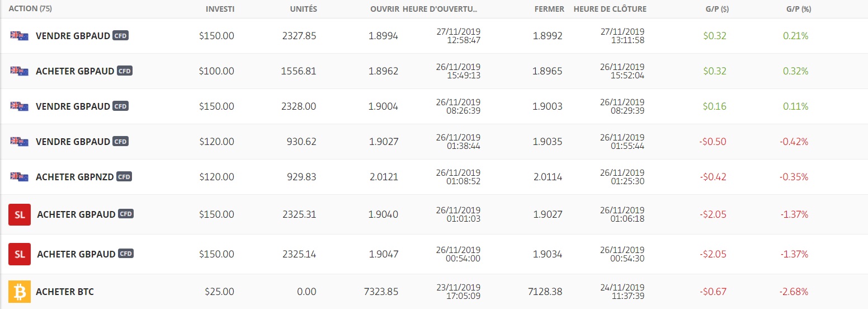868x309 pixels.
Task: Sort by the FERMER column header
Action: click(549, 9)
